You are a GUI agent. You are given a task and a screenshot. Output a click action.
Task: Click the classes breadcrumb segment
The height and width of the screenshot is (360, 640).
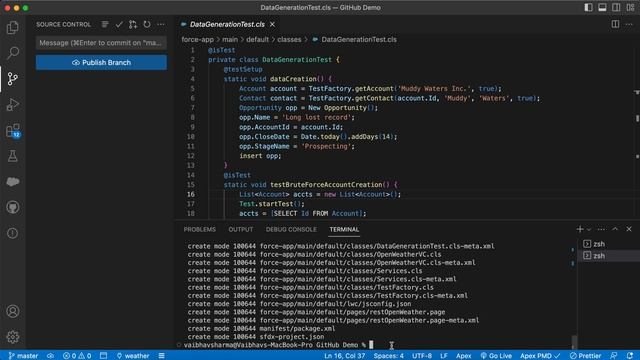tap(289, 40)
